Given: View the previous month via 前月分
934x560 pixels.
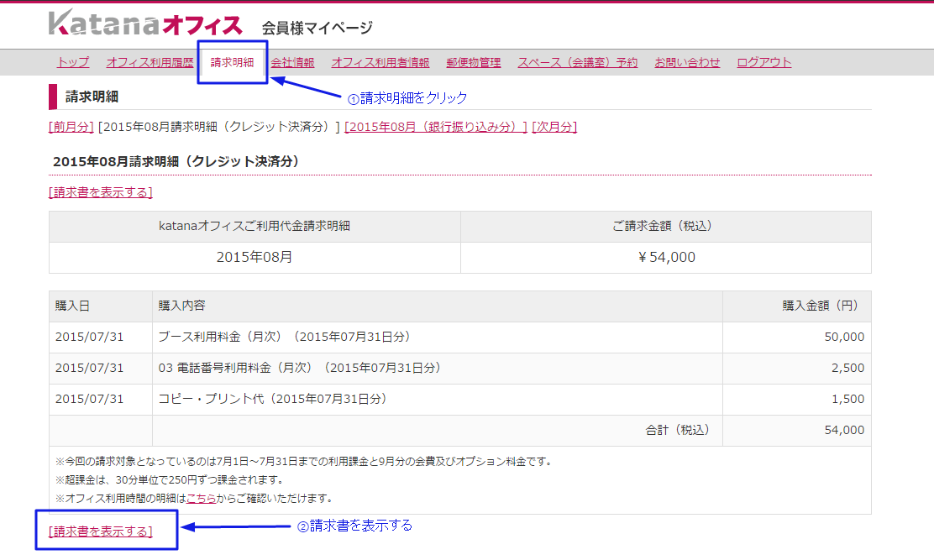Looking at the screenshot, I should pyautogui.click(x=71, y=127).
